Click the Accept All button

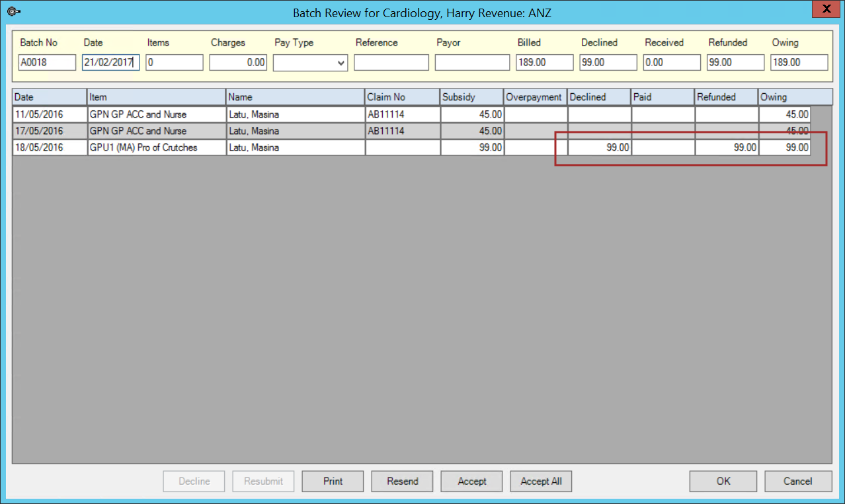[541, 481]
